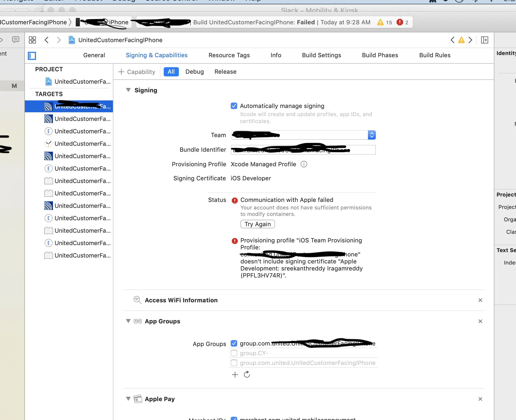The width and height of the screenshot is (516, 420).
Task: Click UnitedCustomerFacingIPhone in the jump bar
Action: click(x=120, y=40)
